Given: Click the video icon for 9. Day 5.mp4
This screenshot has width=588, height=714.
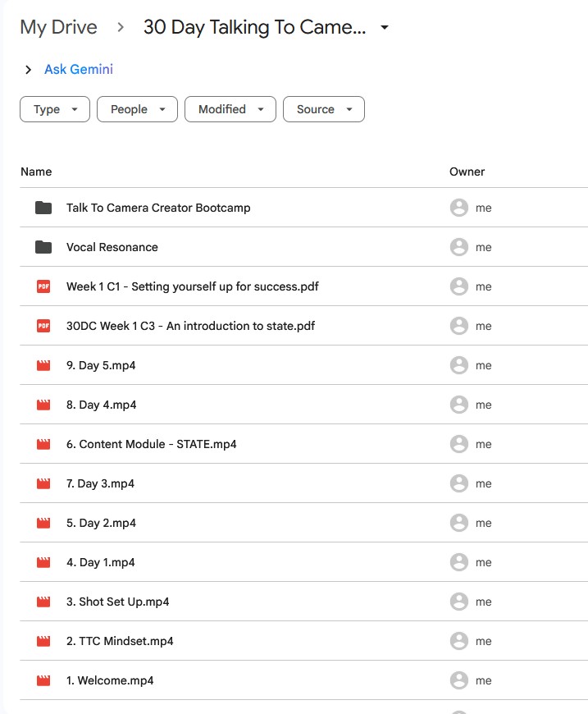Looking at the screenshot, I should (43, 365).
